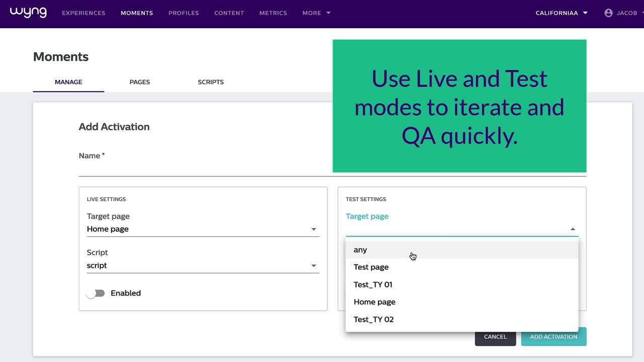Collapse the Test Settings Target page dropdown

tap(462, 229)
